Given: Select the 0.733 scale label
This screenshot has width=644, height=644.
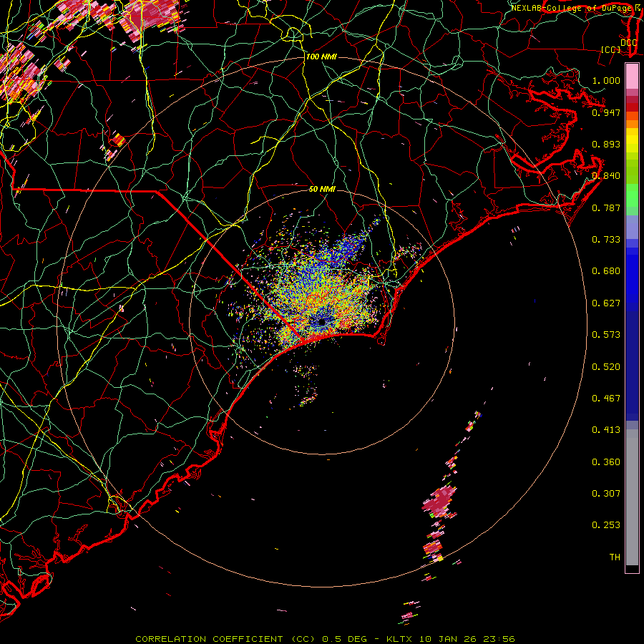Looking at the screenshot, I should [x=606, y=240].
